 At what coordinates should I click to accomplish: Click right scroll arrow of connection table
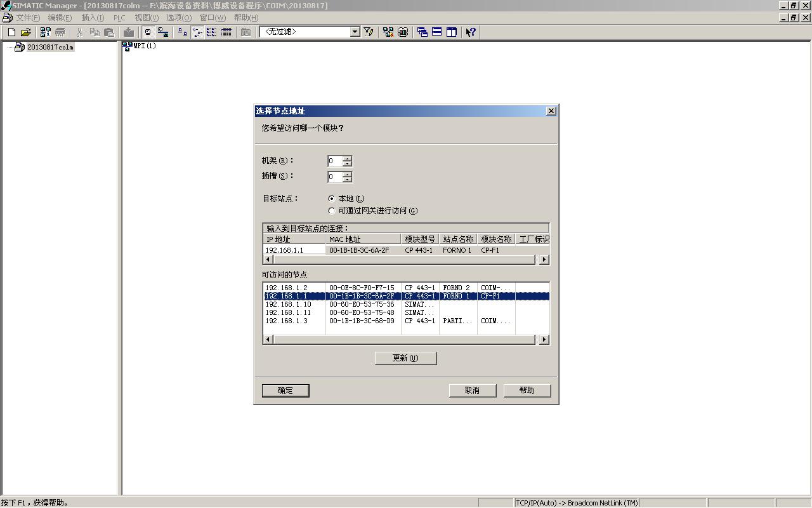point(543,260)
